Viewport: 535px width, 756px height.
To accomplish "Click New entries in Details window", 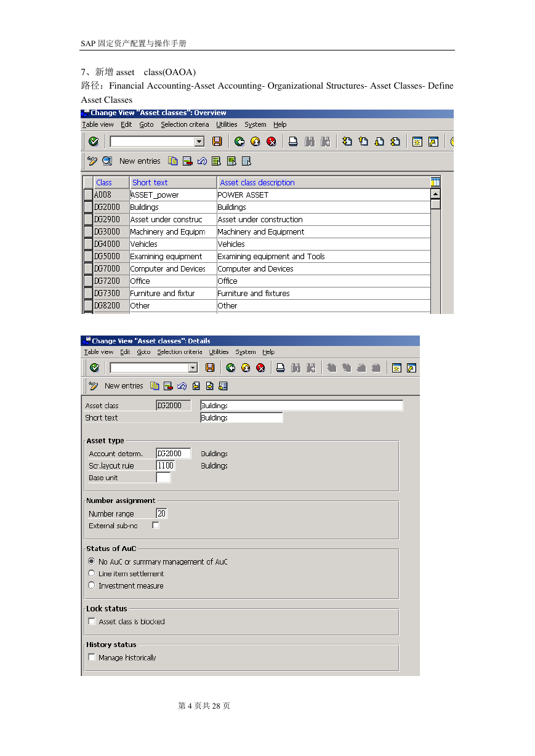I will tap(124, 386).
